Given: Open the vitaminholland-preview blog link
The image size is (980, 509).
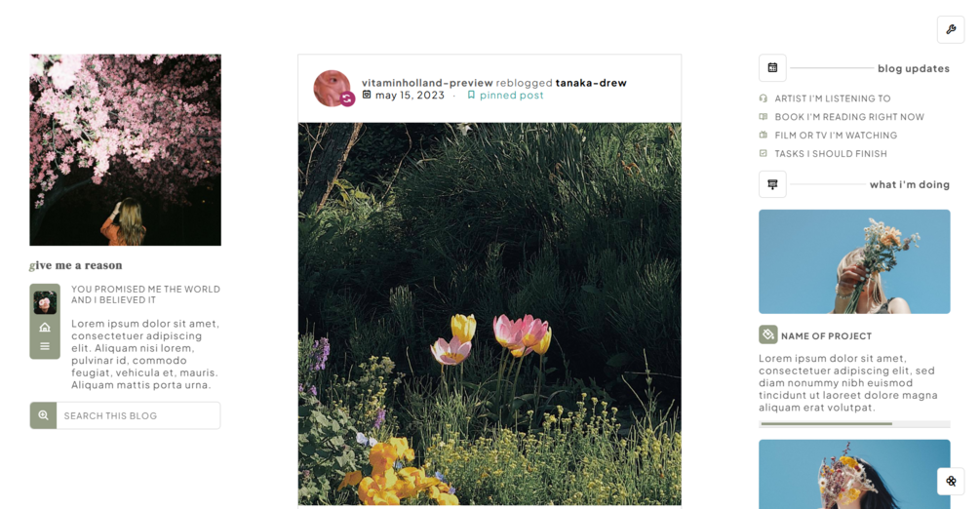Looking at the screenshot, I should coord(427,83).
